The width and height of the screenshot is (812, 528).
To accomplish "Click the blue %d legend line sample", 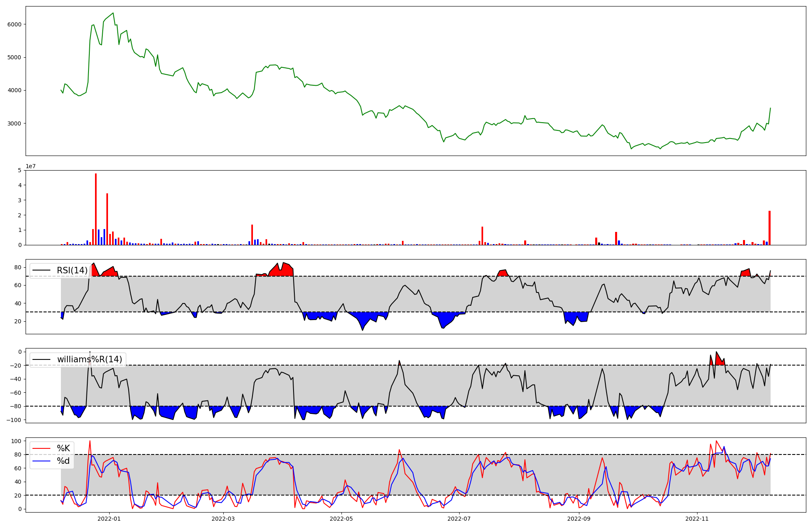I will click(41, 461).
